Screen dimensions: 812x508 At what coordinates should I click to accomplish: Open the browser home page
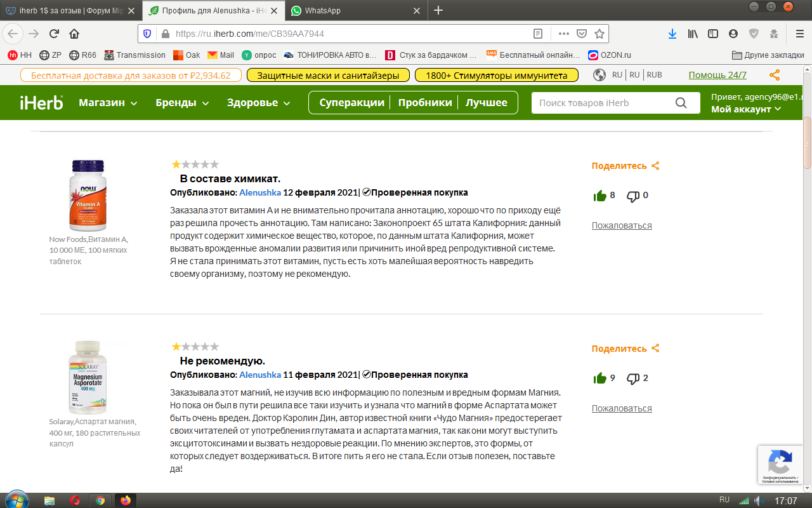coord(74,34)
